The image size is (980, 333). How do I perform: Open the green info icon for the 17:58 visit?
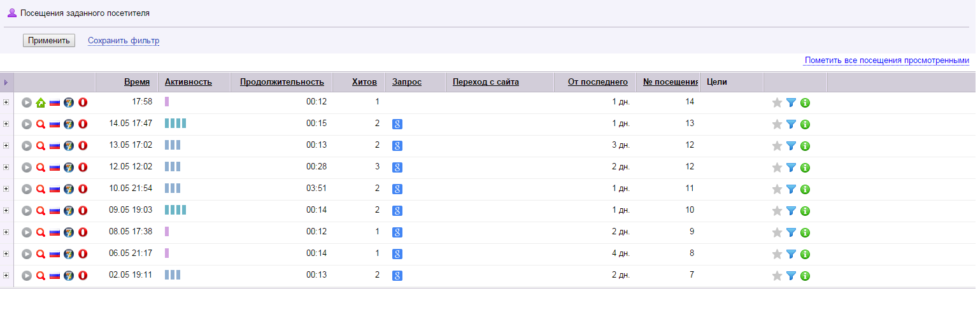(805, 103)
